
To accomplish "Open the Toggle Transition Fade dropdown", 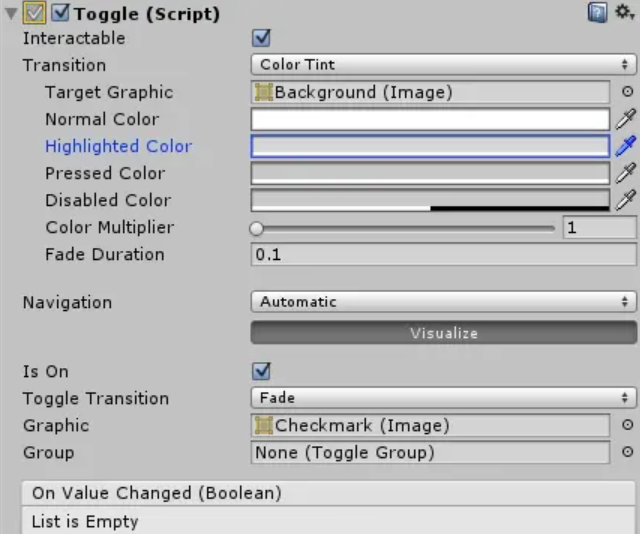I will click(x=443, y=398).
